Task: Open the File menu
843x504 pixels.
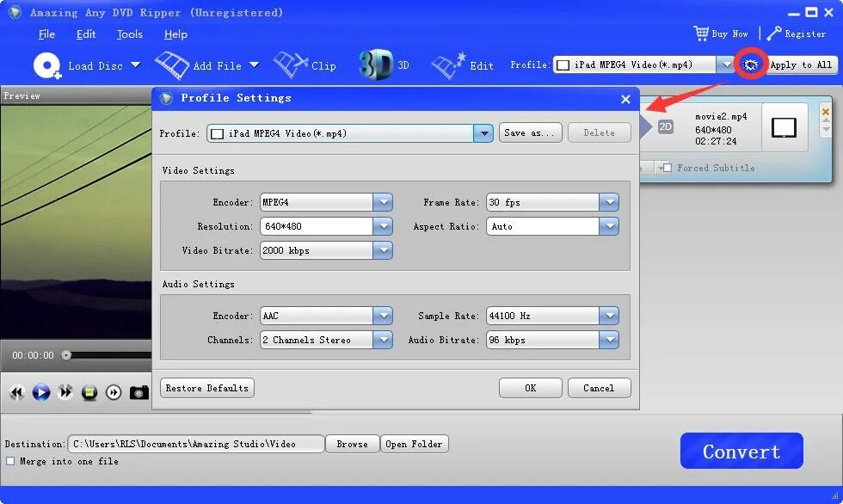Action: (46, 34)
